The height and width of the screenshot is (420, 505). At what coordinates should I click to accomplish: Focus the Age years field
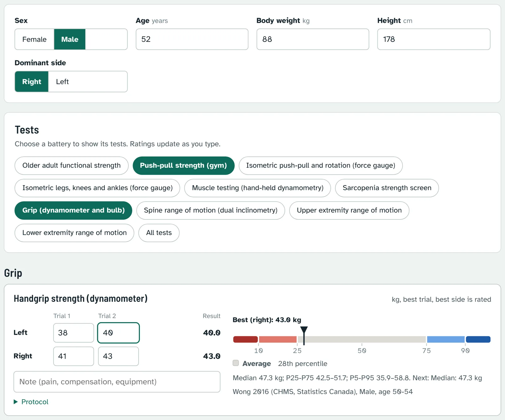point(192,39)
